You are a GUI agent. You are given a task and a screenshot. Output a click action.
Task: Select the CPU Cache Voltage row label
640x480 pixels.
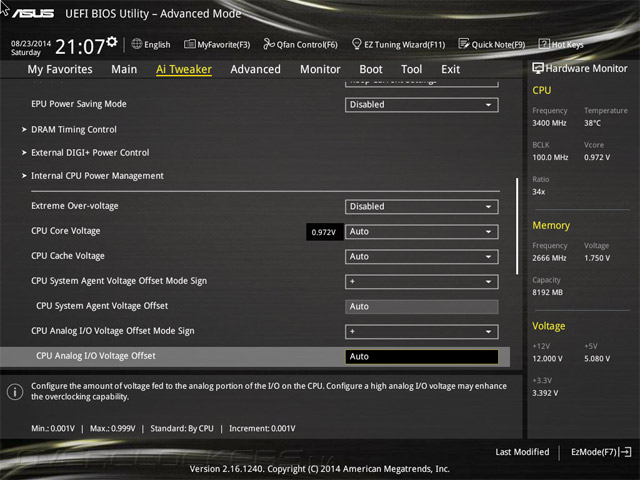68,256
